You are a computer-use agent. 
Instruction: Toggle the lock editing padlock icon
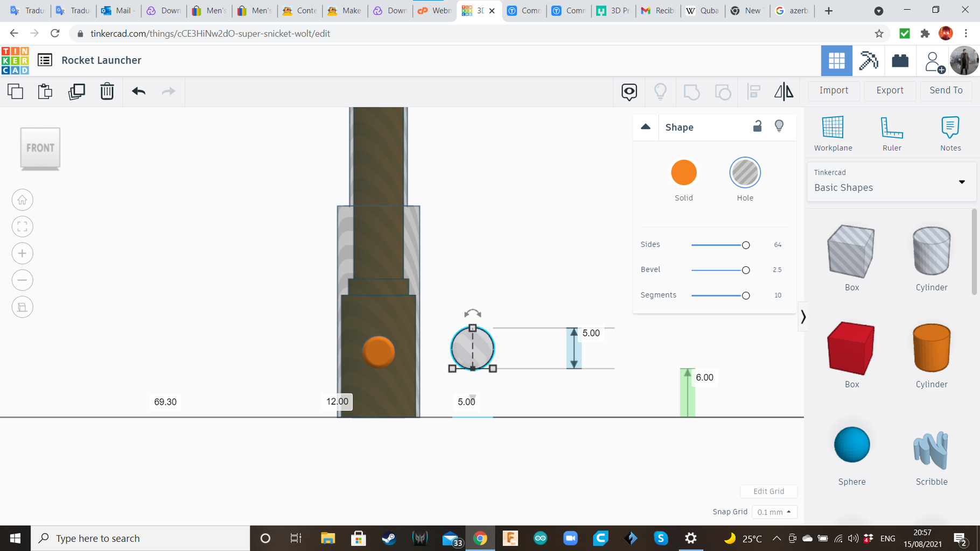(x=757, y=126)
